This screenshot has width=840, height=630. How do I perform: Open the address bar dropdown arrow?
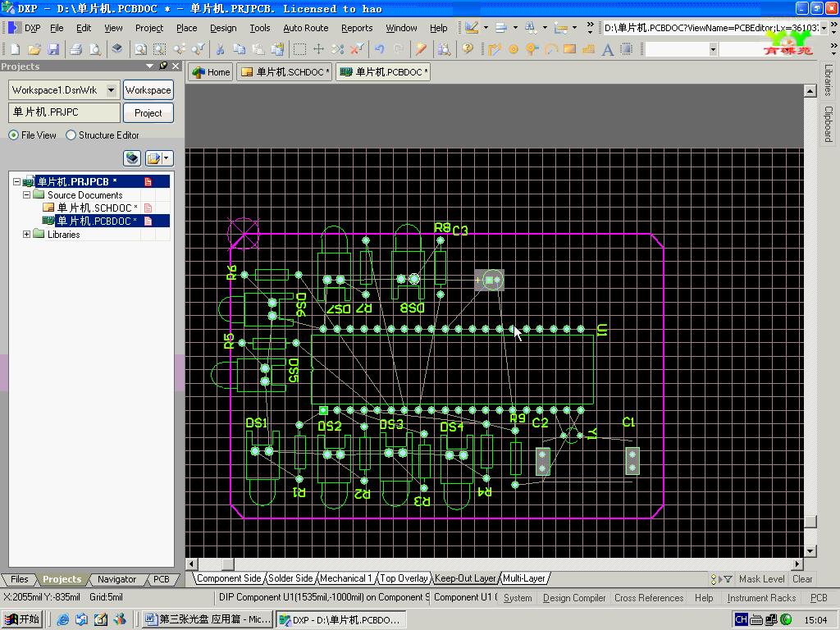[x=824, y=28]
